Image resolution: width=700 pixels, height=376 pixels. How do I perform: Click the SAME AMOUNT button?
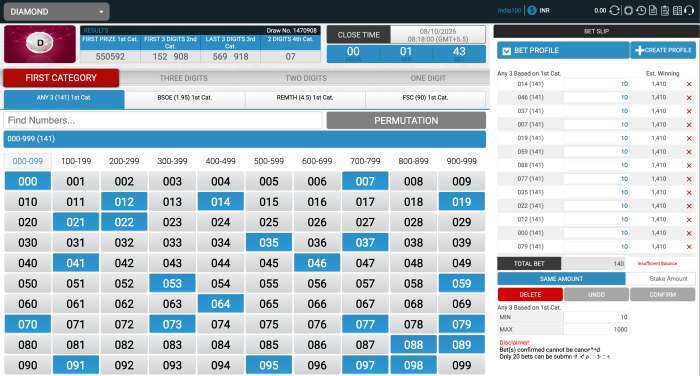(561, 279)
